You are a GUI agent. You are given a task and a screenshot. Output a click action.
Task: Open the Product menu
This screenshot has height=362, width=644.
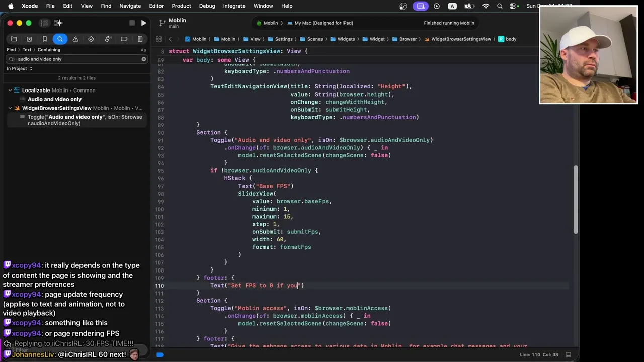coord(181,6)
